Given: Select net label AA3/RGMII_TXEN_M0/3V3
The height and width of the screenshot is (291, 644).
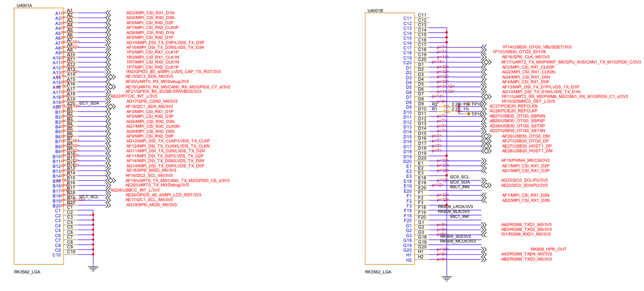Looking at the screenshot, I should [526, 254].
